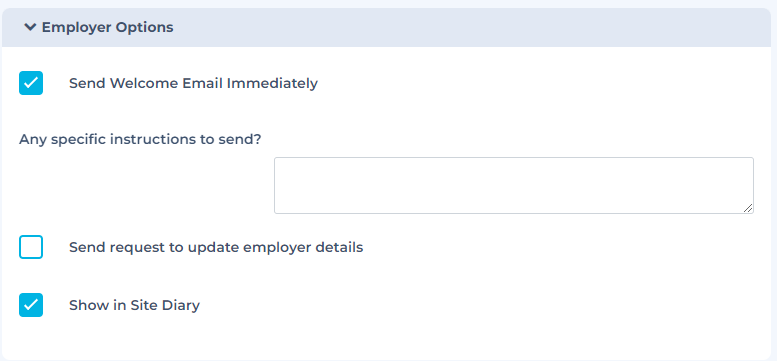Click the Show in Site Diary label
This screenshot has height=361, width=777.
[x=134, y=306]
